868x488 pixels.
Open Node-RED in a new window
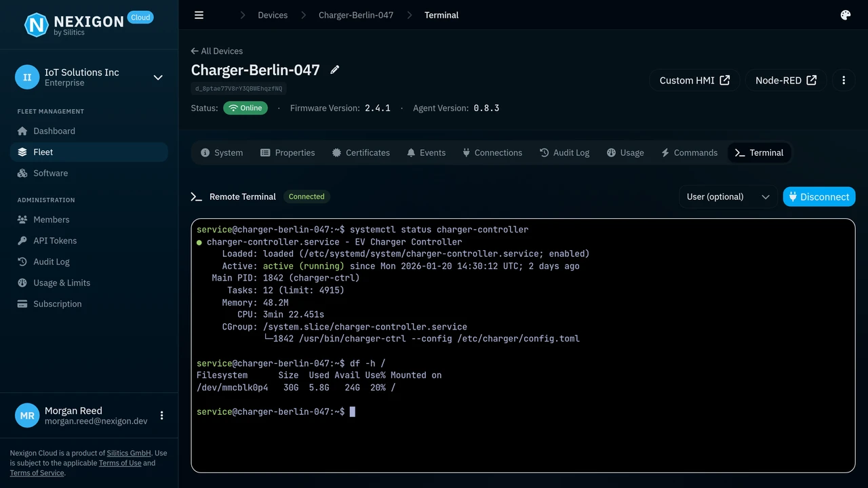[x=785, y=80]
